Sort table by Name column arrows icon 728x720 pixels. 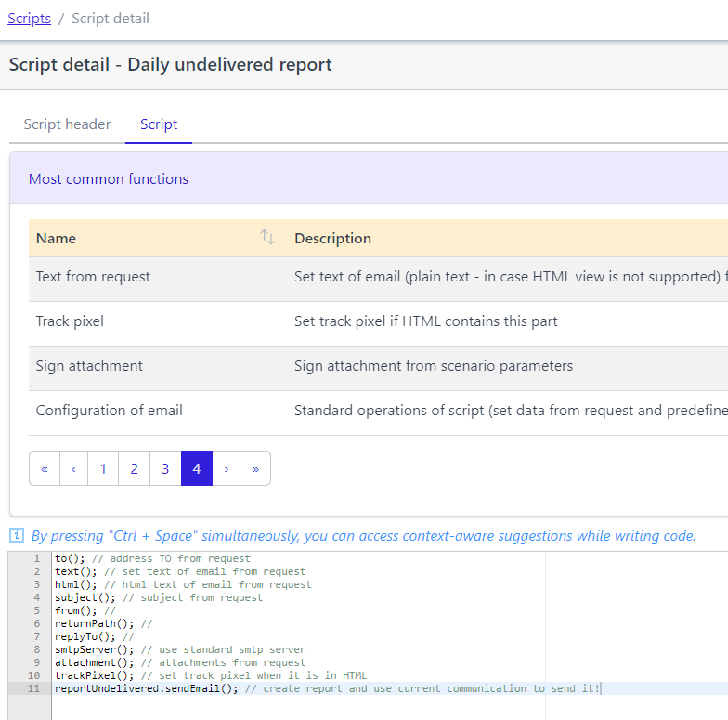(267, 237)
